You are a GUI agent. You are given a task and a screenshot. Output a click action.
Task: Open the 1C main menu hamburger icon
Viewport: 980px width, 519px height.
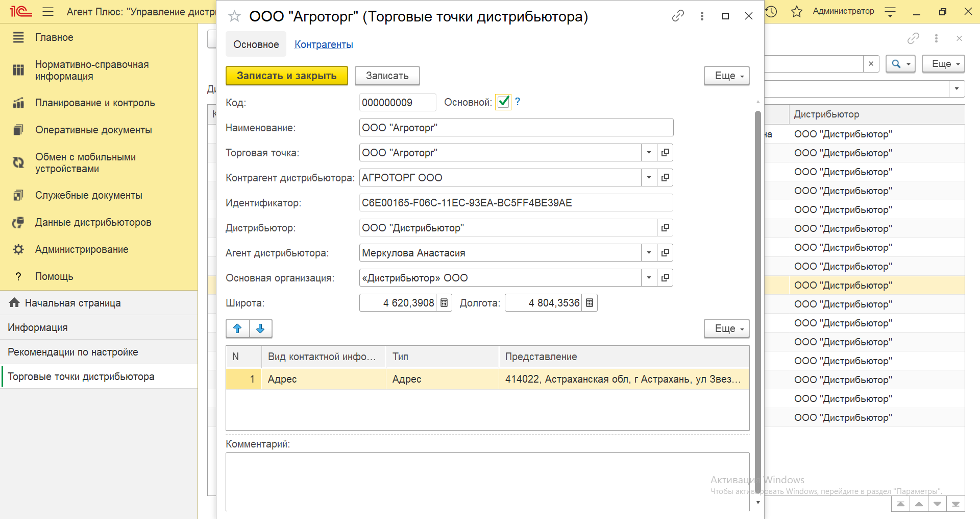pos(48,11)
